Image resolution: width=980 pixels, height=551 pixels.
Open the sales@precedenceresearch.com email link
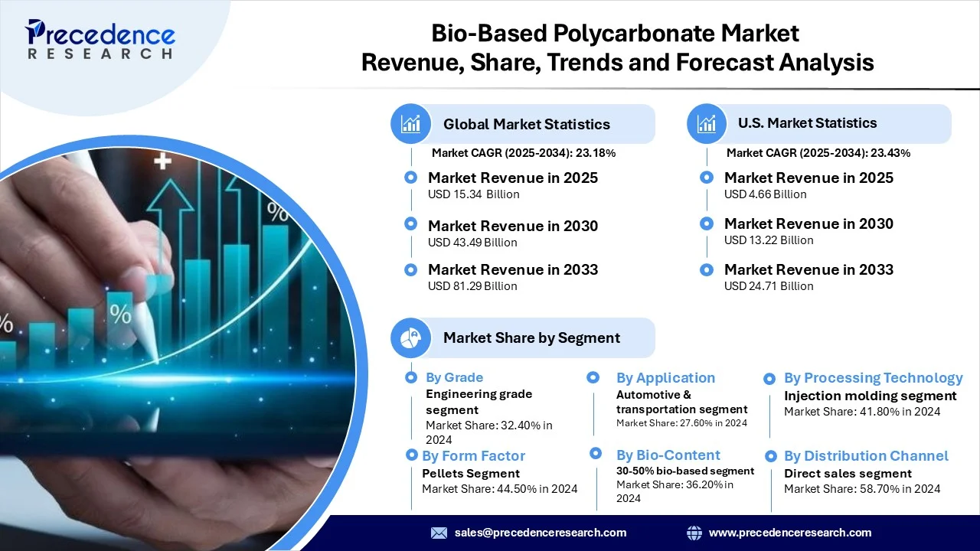click(x=540, y=533)
